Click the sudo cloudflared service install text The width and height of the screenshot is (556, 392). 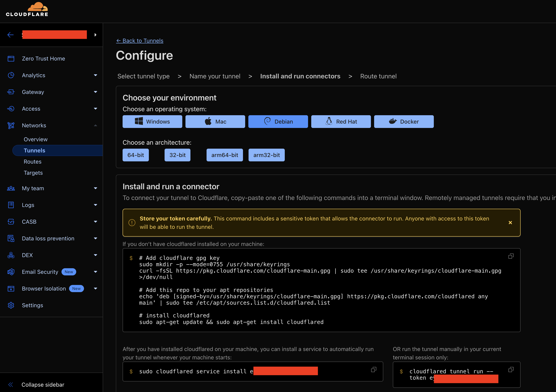coord(196,372)
